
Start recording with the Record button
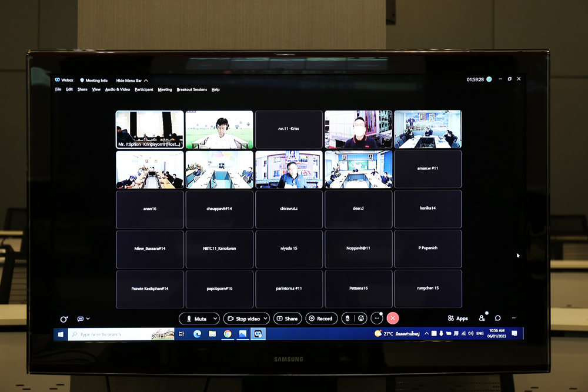pyautogui.click(x=322, y=319)
